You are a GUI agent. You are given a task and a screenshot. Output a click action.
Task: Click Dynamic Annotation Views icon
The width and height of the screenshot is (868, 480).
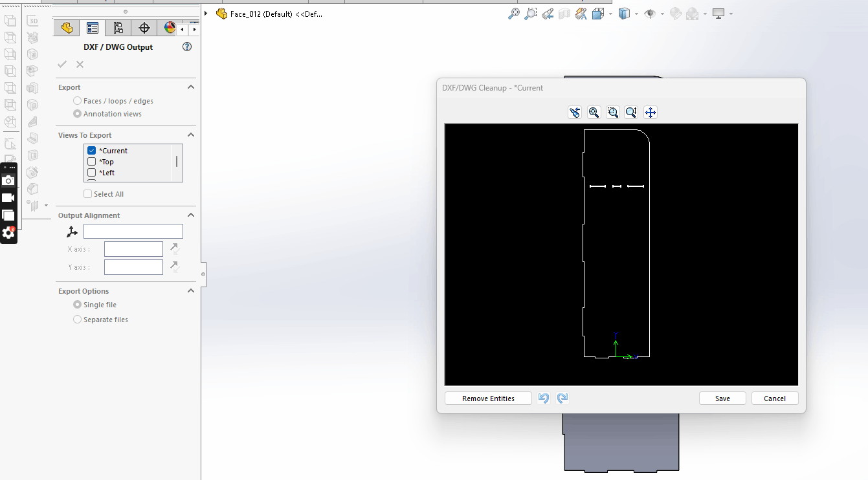(x=581, y=14)
